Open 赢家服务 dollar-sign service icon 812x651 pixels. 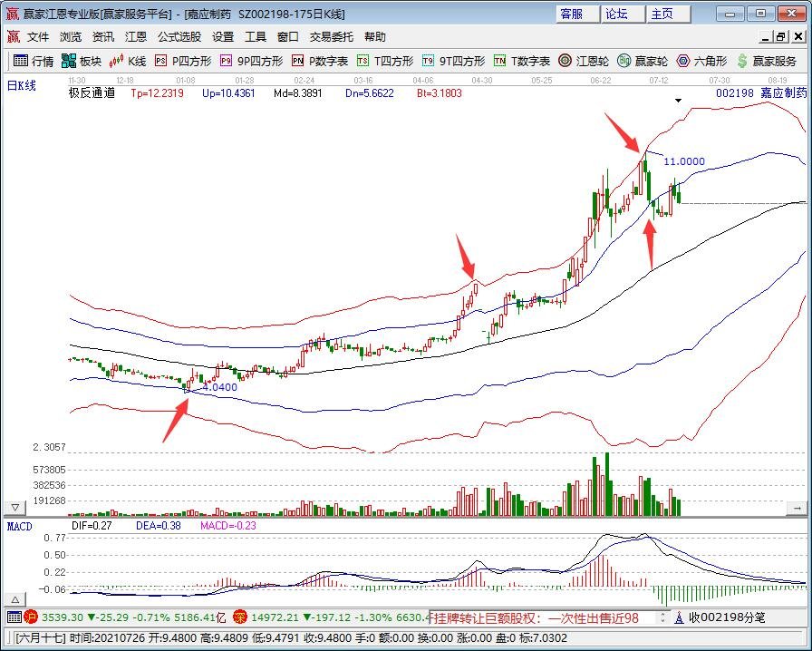pos(767,61)
